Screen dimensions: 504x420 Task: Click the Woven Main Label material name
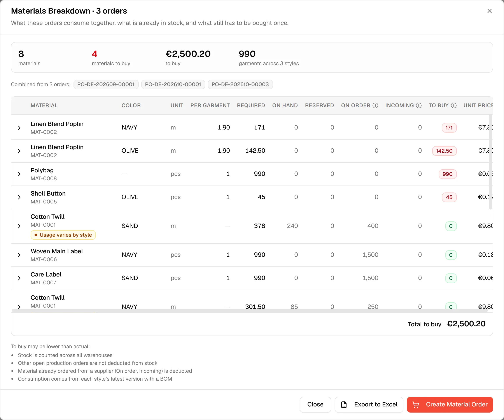(57, 251)
